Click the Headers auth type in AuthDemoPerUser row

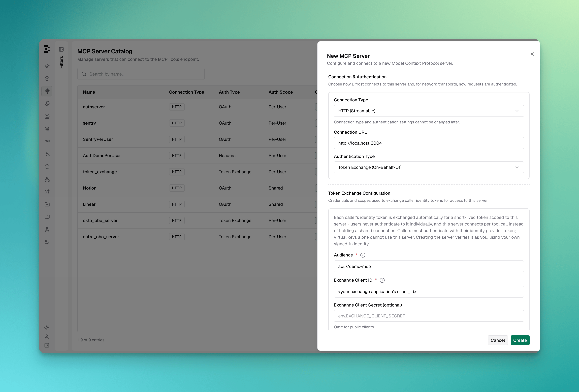(x=227, y=156)
